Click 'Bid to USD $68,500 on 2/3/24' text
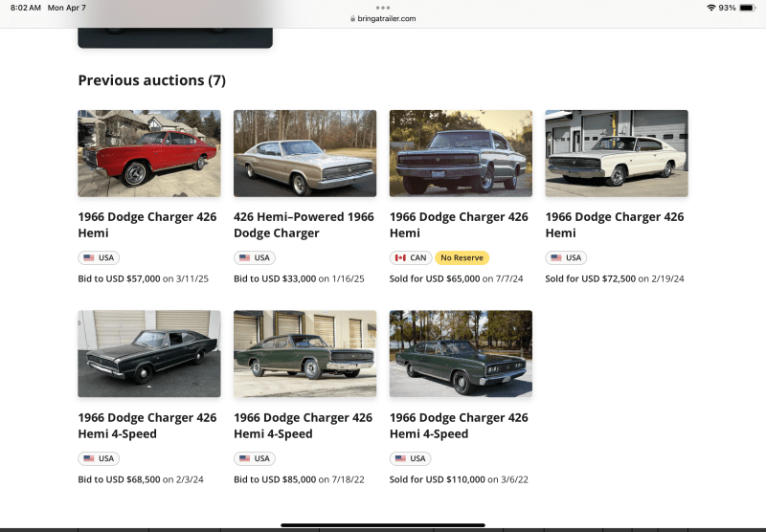The height and width of the screenshot is (532, 766). (x=141, y=479)
